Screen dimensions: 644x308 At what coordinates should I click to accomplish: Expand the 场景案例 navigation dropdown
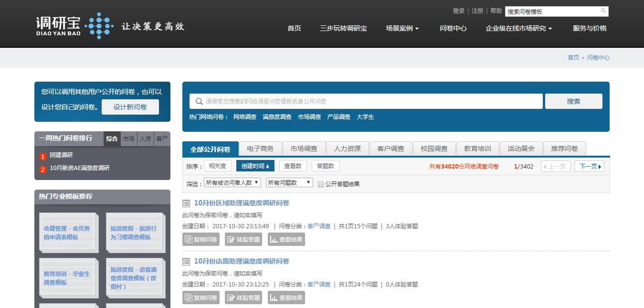coord(401,28)
